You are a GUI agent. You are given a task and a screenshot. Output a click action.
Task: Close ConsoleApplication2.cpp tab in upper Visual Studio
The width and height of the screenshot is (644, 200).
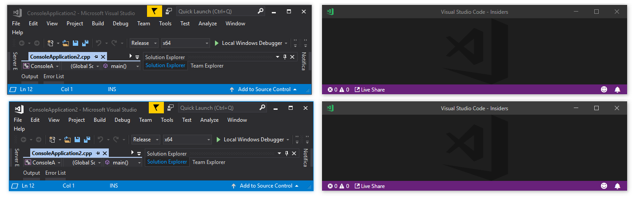pos(103,57)
